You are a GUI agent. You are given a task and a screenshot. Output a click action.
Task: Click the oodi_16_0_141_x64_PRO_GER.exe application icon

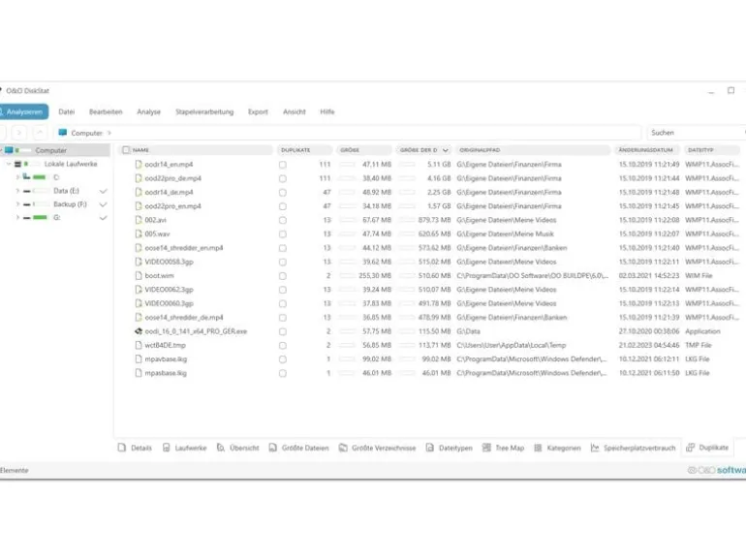click(x=139, y=331)
